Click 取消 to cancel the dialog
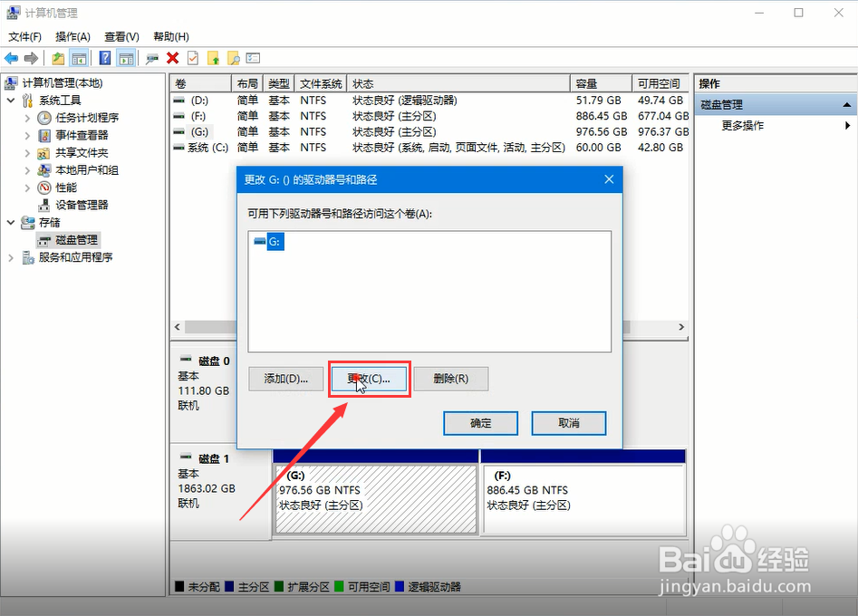858x616 pixels. coord(568,423)
